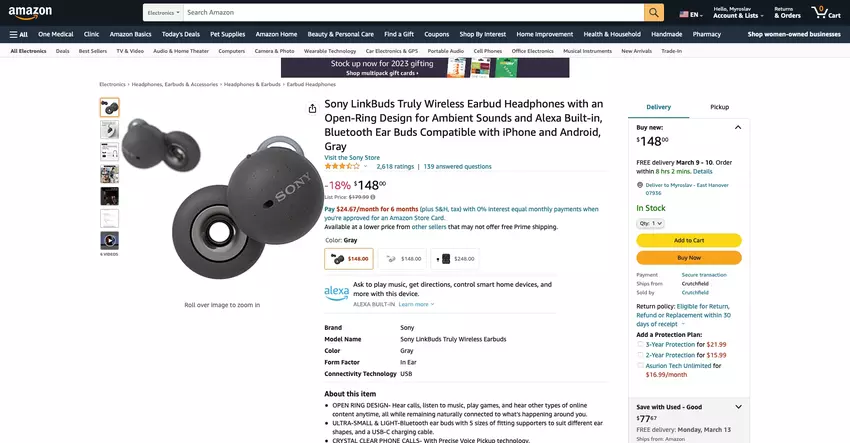This screenshot has width=850, height=443.
Task: Check the Asurion Tech Unlimited box
Action: 640,366
